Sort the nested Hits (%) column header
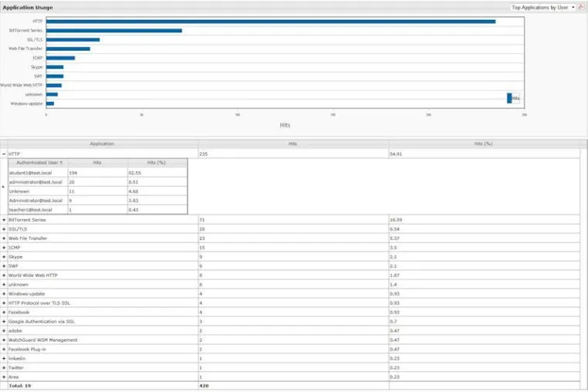The width and height of the screenshot is (588, 392). pos(157,162)
